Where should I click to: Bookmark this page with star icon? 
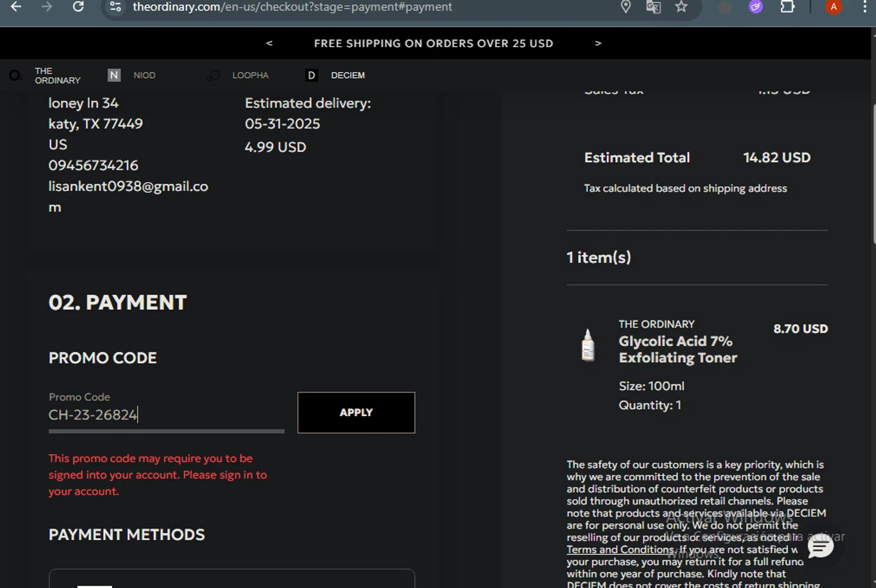[x=681, y=7]
